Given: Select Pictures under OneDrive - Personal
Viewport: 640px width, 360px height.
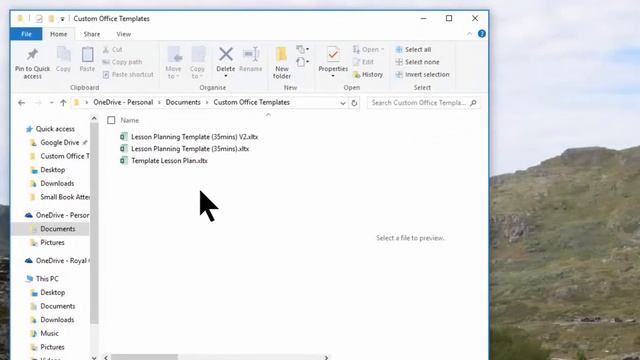Looking at the screenshot, I should (48, 242).
